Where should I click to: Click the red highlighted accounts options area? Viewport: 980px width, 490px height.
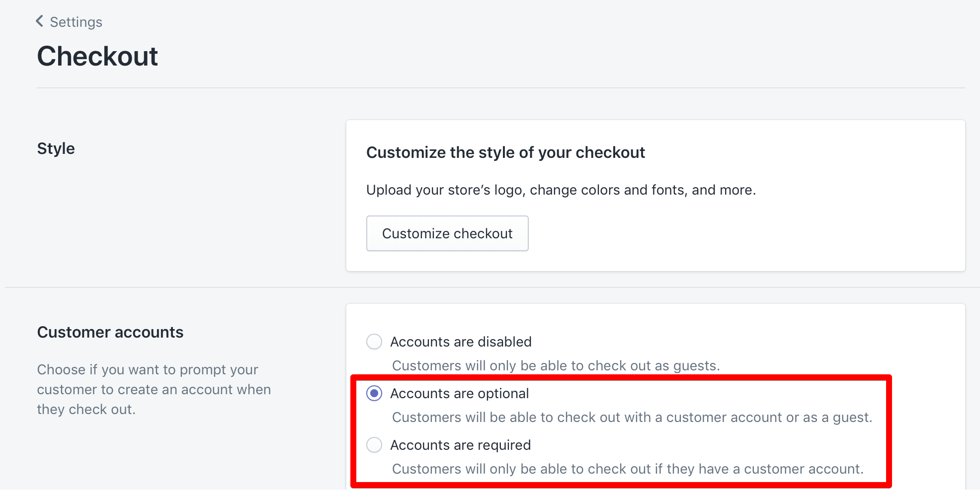coord(621,431)
